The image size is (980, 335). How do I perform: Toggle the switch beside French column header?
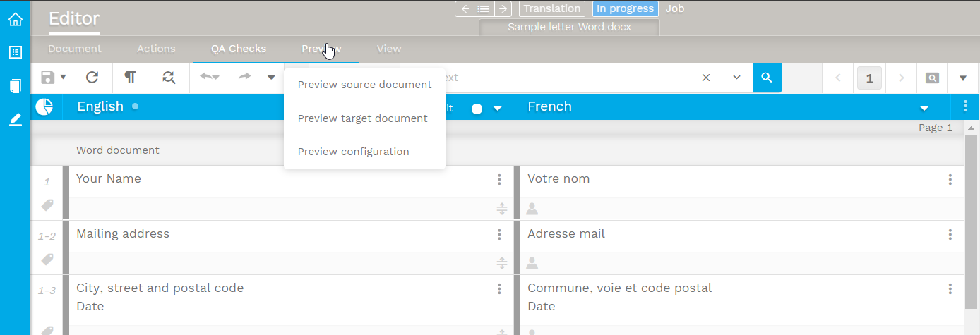point(476,109)
